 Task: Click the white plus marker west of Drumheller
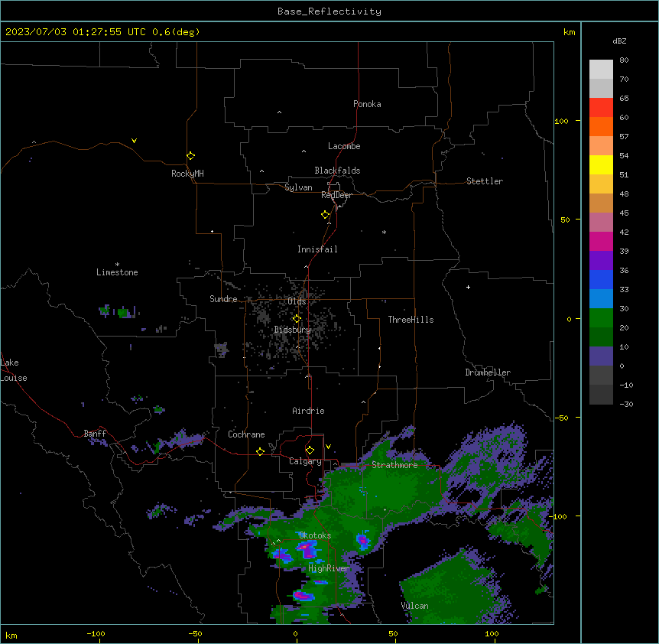coord(468,287)
